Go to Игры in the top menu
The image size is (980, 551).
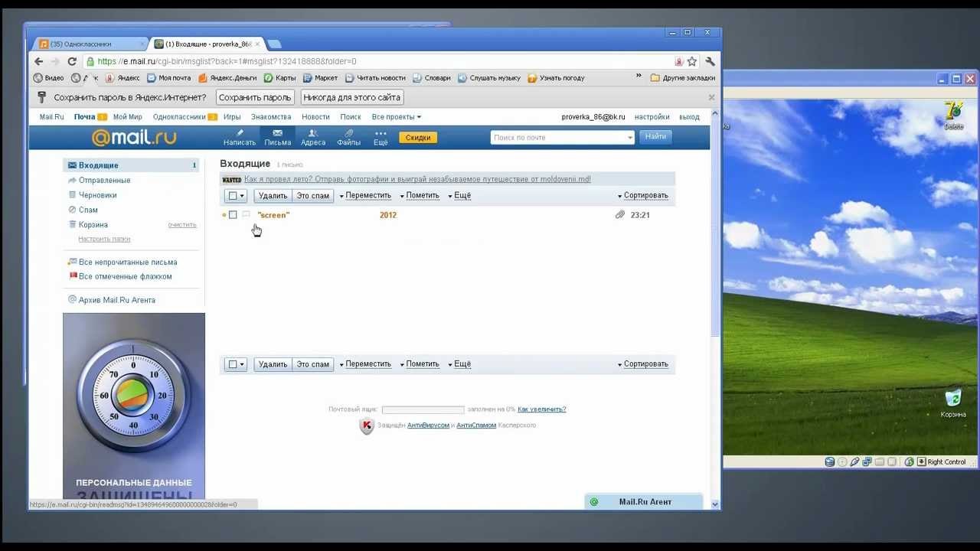pyautogui.click(x=232, y=117)
